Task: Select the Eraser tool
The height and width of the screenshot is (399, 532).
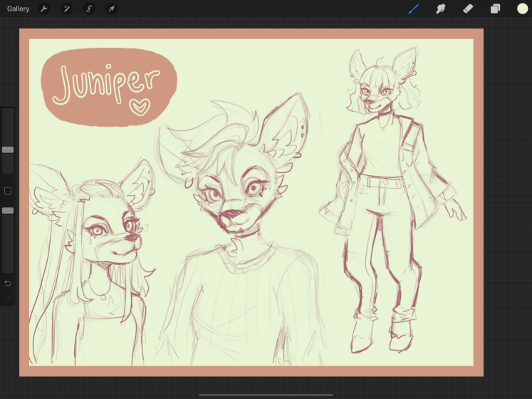Action: 468,9
